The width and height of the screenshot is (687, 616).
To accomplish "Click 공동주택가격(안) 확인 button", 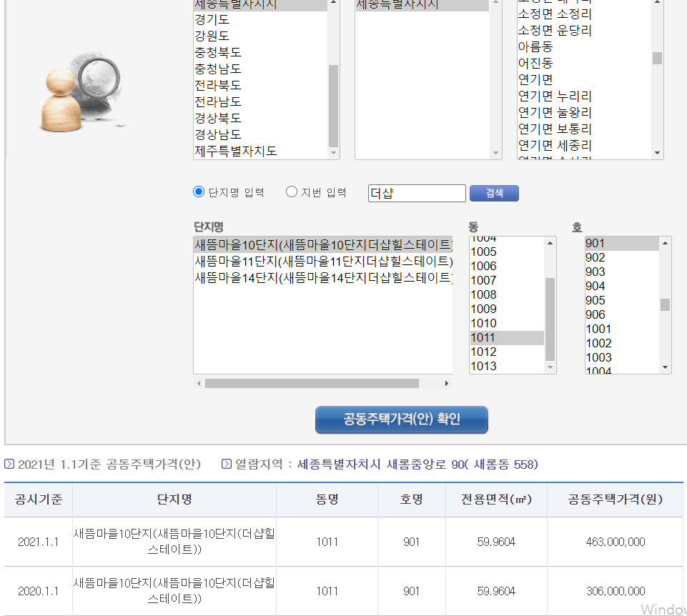I will pos(401,419).
